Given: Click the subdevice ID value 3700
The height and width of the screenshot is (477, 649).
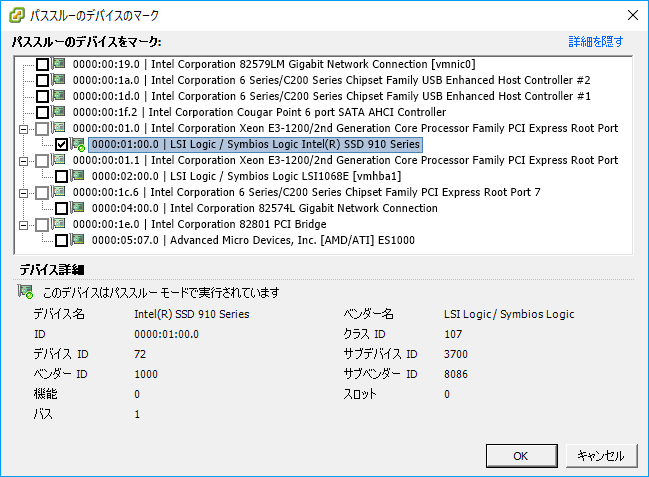Looking at the screenshot, I should (456, 354).
